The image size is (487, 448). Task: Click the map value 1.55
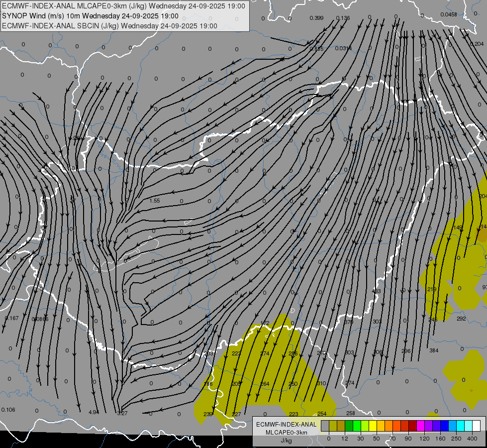tap(155, 201)
